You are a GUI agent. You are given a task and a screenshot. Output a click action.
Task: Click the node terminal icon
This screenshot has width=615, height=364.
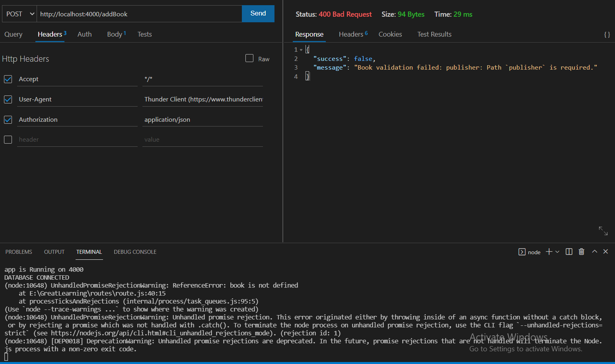522,252
